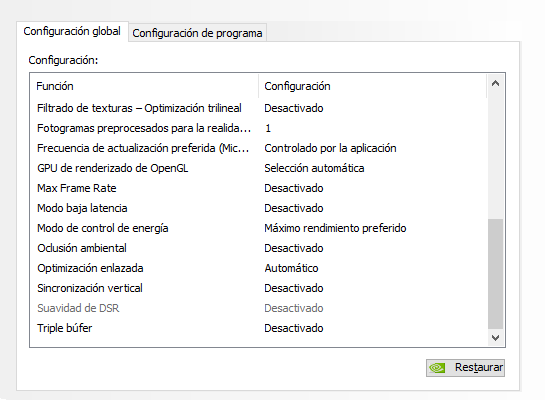Click the scrollbar up arrow
Image resolution: width=545 pixels, height=405 pixels.
click(x=495, y=83)
